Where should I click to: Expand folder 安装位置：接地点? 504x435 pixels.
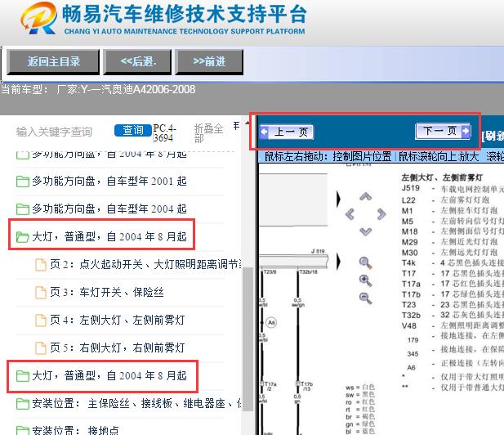pos(68,430)
